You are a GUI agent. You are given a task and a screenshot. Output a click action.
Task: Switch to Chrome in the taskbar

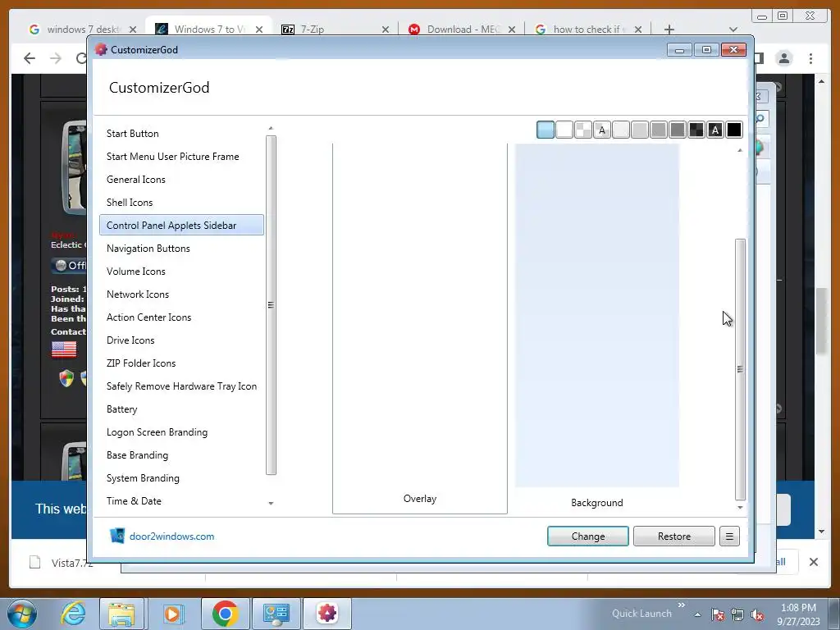coord(225,614)
